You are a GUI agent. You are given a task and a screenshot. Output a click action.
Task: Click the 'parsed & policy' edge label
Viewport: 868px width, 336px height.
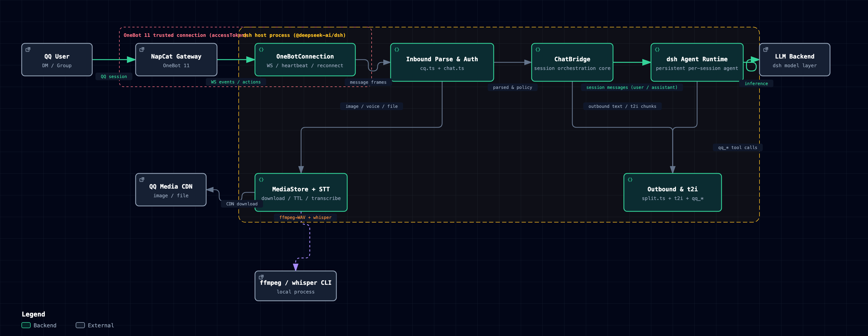pos(512,88)
